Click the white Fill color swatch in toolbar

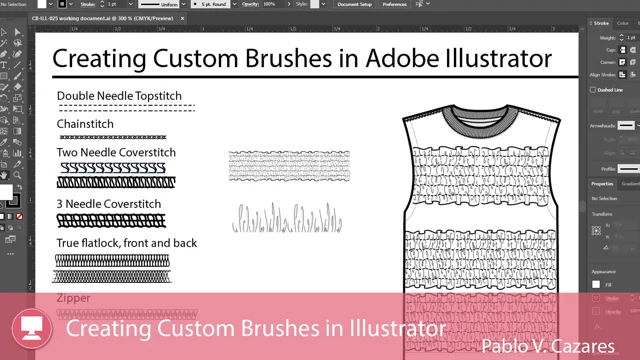click(6, 192)
